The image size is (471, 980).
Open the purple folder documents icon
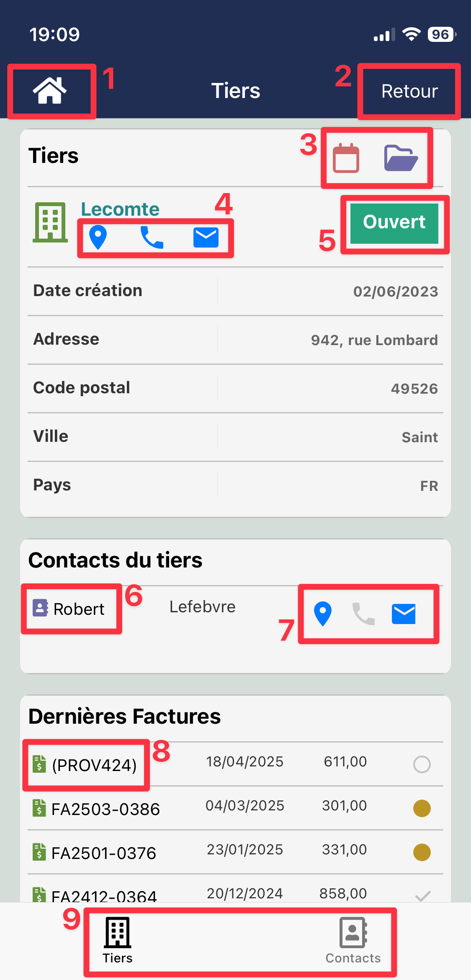(x=401, y=158)
